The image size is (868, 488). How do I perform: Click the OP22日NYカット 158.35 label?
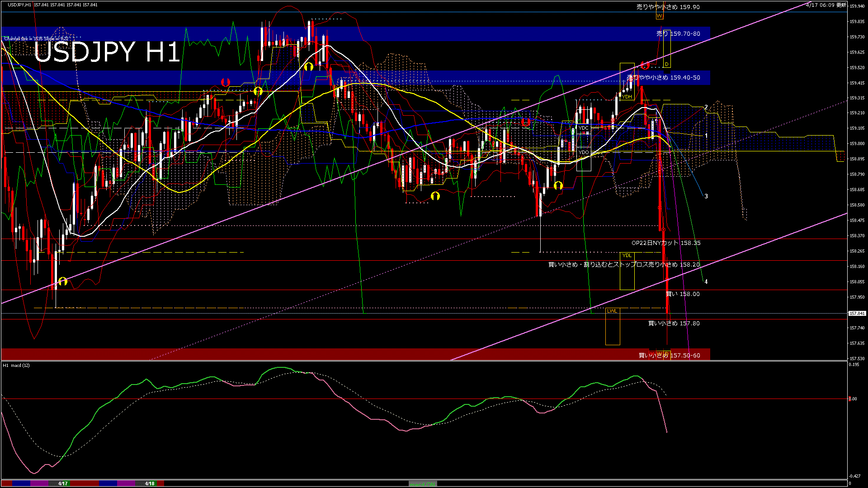[666, 243]
